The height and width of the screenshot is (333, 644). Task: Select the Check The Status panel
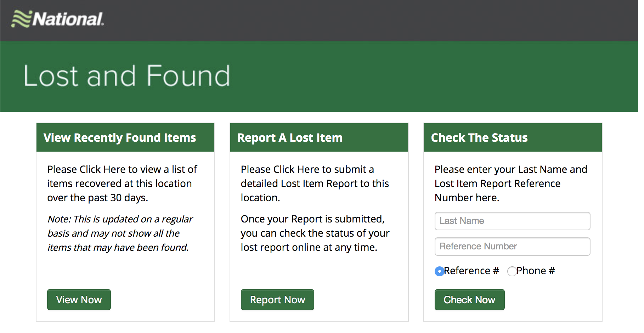point(513,223)
